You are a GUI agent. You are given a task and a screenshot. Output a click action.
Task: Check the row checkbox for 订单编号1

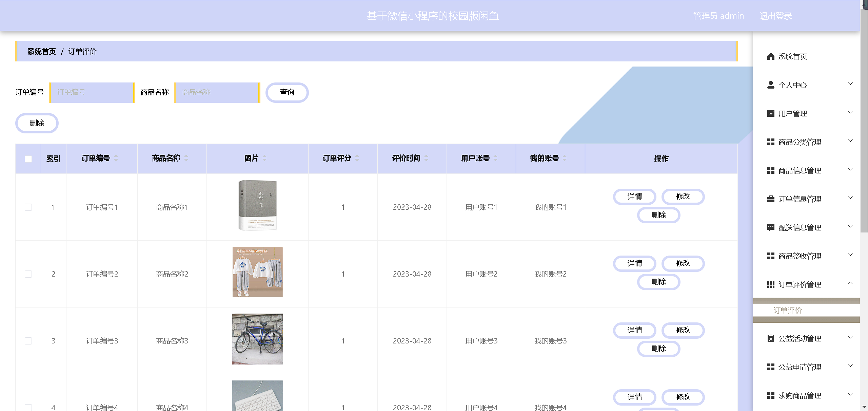point(28,207)
